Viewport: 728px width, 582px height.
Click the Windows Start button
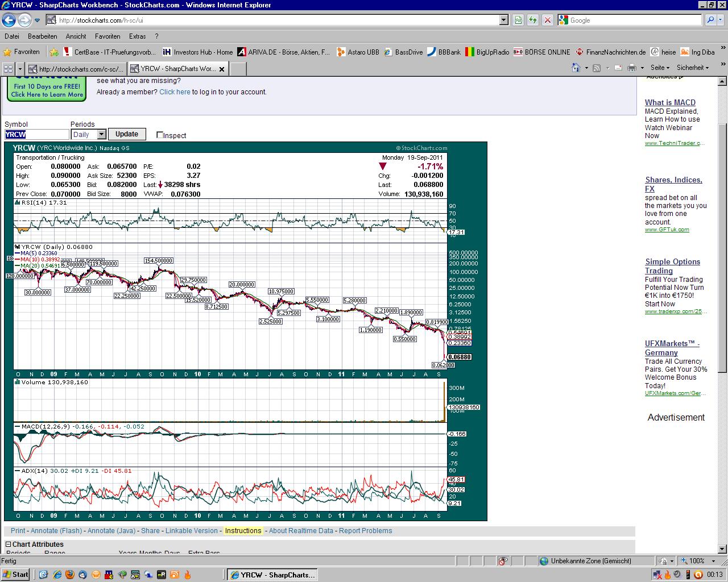click(x=15, y=575)
